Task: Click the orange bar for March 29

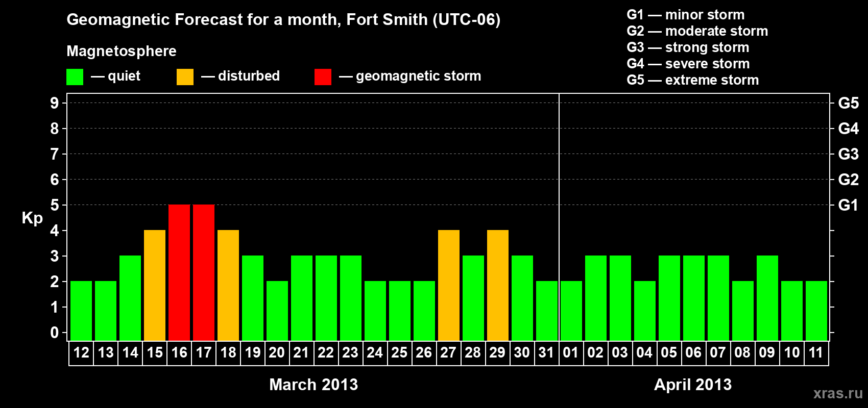Action: 498,285
